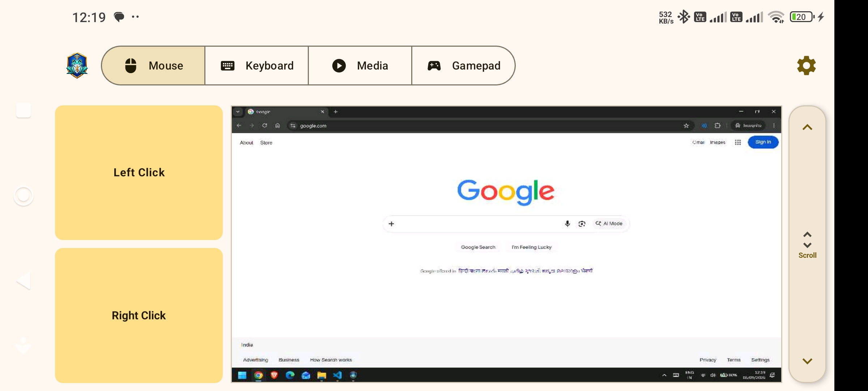Open the Settings footer menu
The image size is (868, 391).
click(x=760, y=360)
